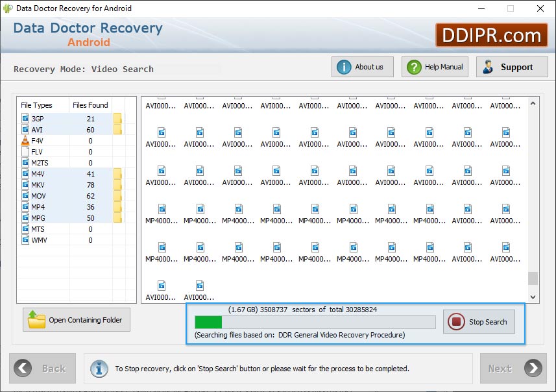
Task: Click the 36 count in MP4 row
Action: [91, 207]
